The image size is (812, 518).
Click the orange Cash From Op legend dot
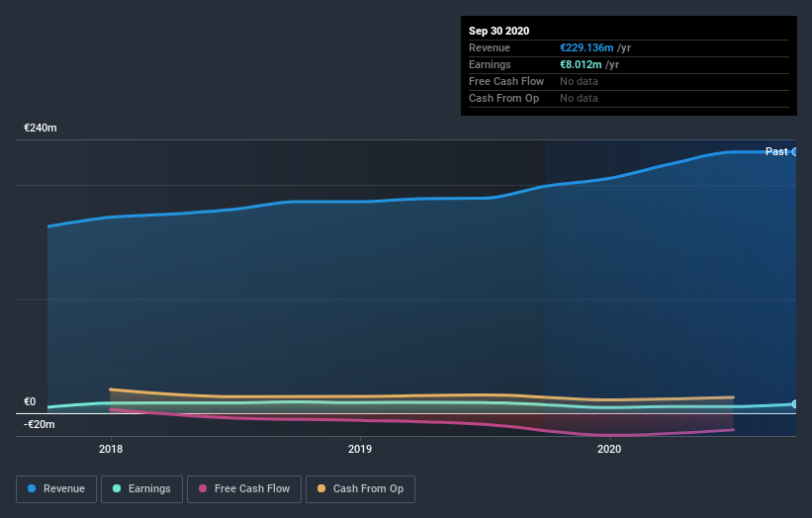(321, 488)
